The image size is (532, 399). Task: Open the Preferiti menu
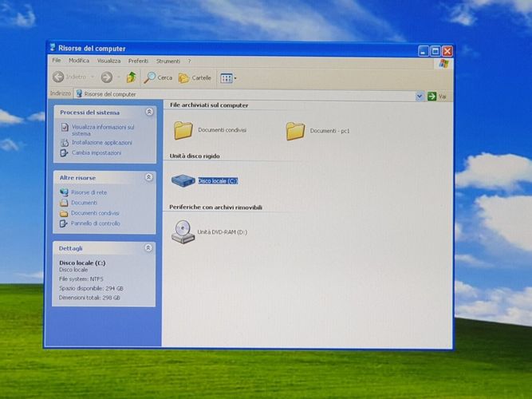pyautogui.click(x=138, y=61)
